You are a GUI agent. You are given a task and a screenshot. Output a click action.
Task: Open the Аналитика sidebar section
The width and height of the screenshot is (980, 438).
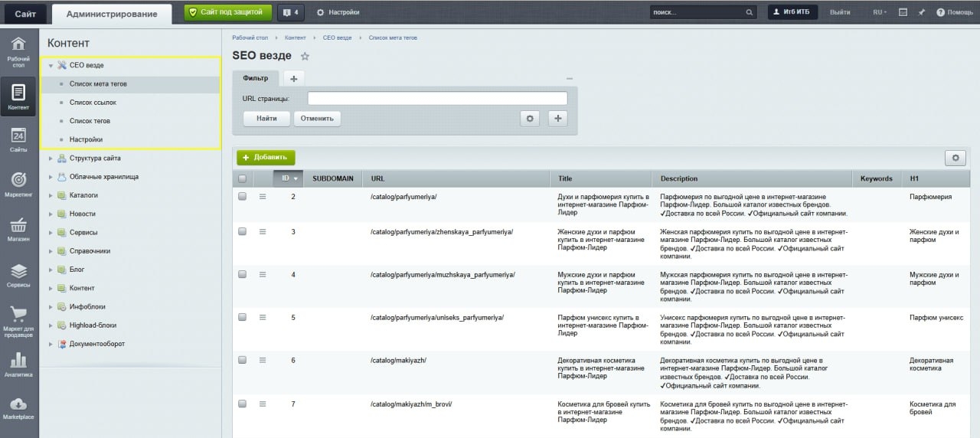pos(19,364)
